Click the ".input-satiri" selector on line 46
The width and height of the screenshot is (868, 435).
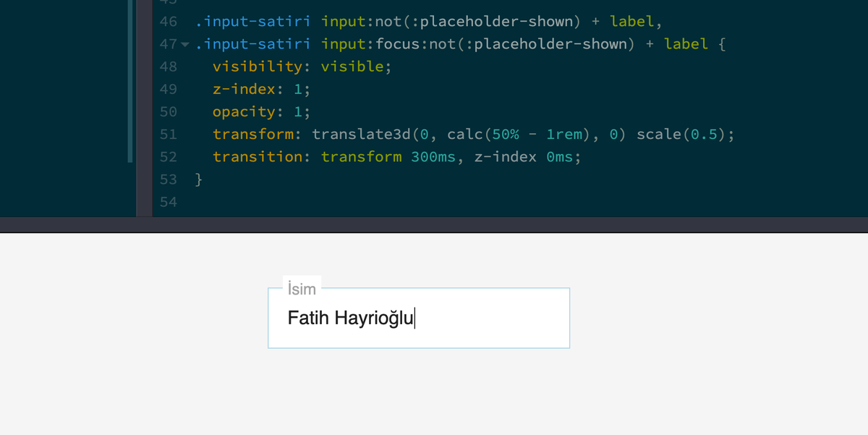[x=252, y=22]
